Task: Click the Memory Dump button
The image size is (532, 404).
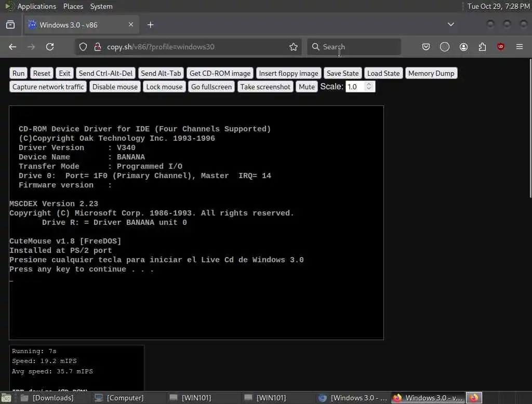Action: click(x=431, y=73)
